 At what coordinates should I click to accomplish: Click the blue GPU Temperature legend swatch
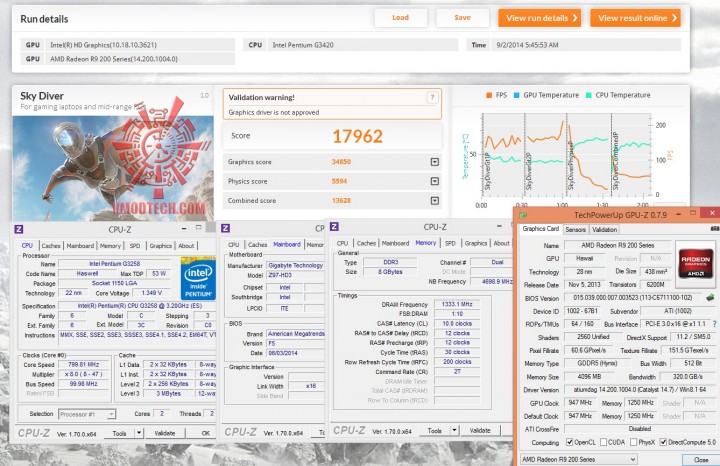click(516, 95)
